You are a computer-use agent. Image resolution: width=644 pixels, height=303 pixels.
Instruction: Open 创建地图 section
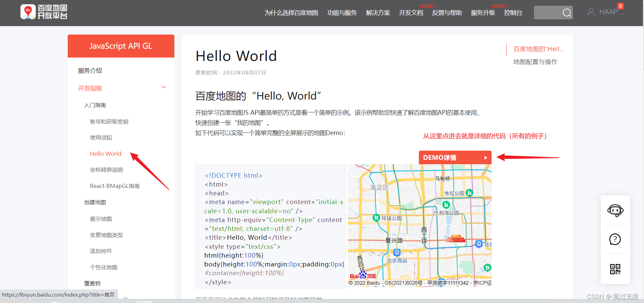[x=95, y=202]
